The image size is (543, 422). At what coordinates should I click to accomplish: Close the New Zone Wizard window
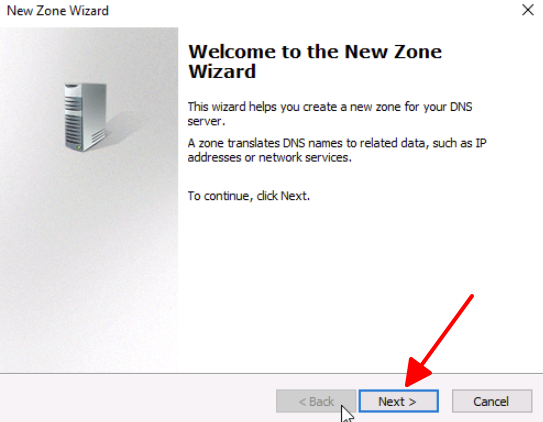pos(527,10)
